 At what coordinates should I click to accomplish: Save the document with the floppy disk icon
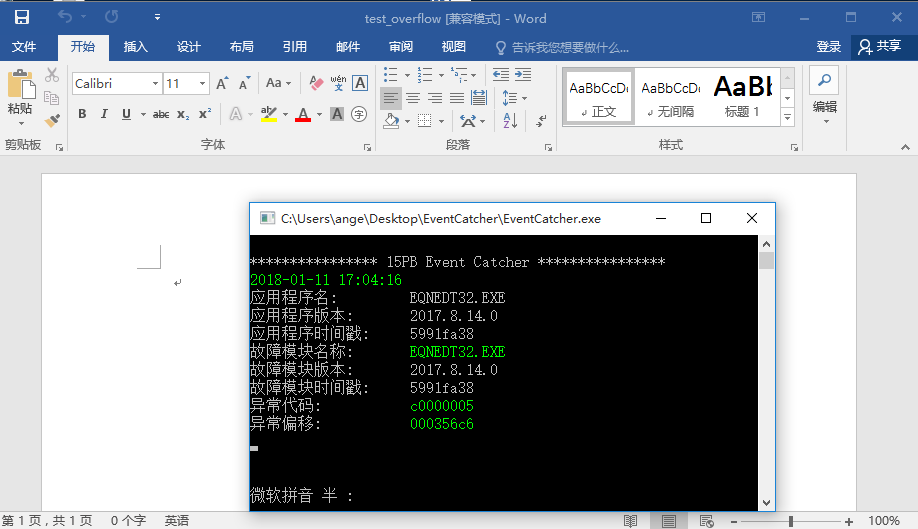pyautogui.click(x=22, y=17)
